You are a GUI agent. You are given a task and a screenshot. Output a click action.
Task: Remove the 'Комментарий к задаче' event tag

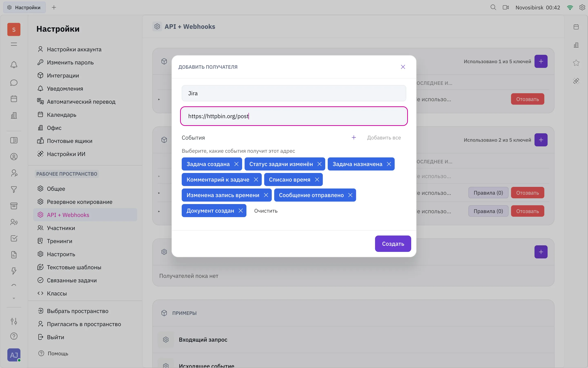pos(256,180)
